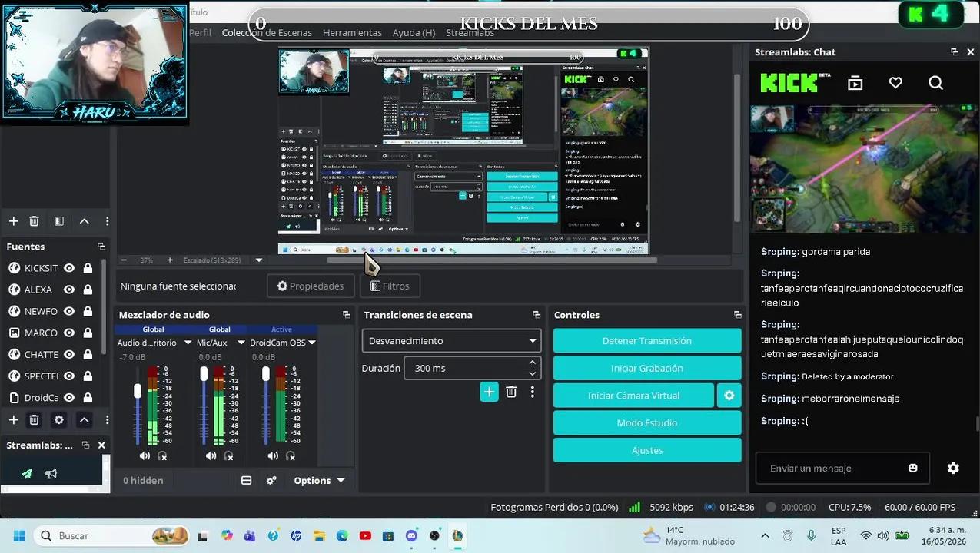Open scene filters icon above Fuentes panel
The image size is (980, 553).
pos(58,221)
